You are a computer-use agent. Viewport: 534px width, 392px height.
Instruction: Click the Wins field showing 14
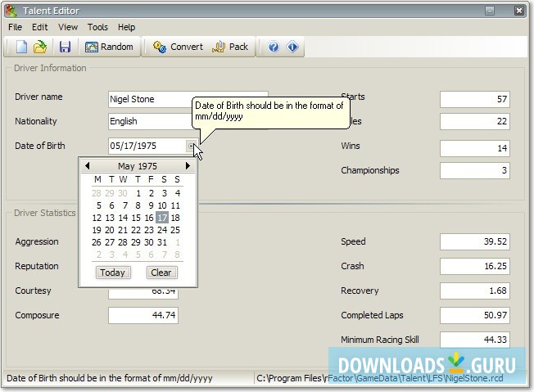pyautogui.click(x=475, y=148)
